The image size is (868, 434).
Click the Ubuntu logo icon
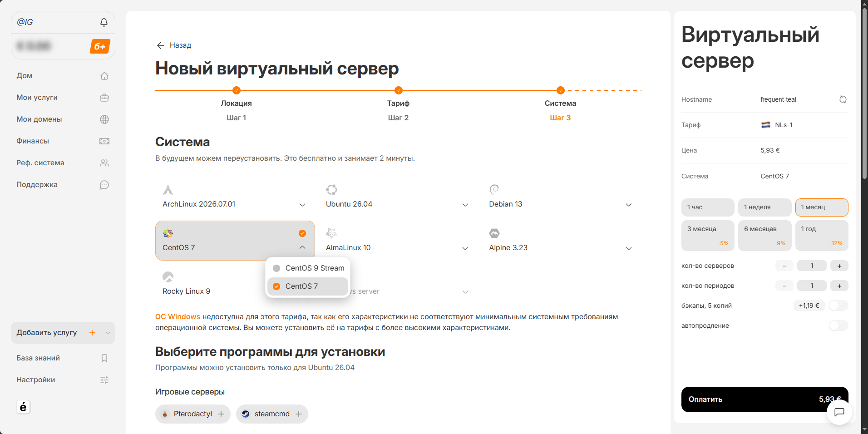(x=331, y=190)
